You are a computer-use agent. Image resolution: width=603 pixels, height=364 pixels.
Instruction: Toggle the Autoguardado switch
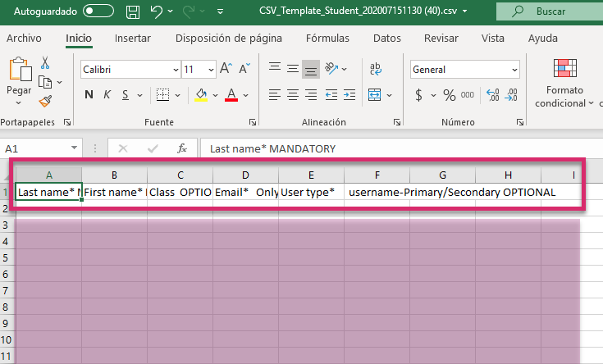98,11
